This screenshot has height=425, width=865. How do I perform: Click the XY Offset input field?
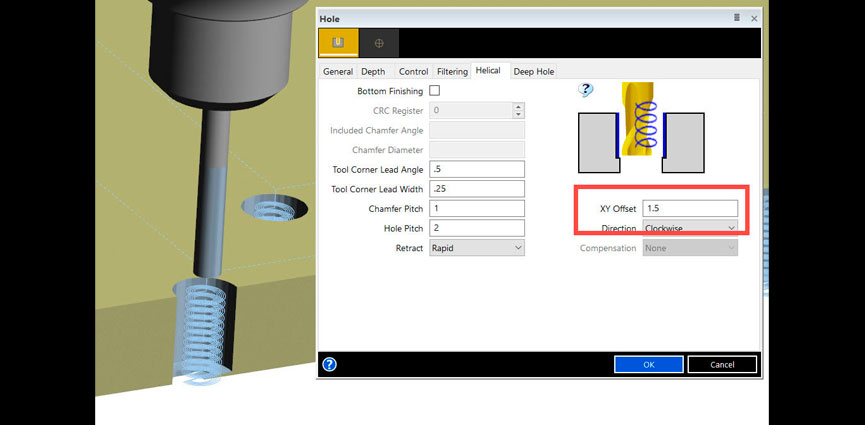coord(690,208)
